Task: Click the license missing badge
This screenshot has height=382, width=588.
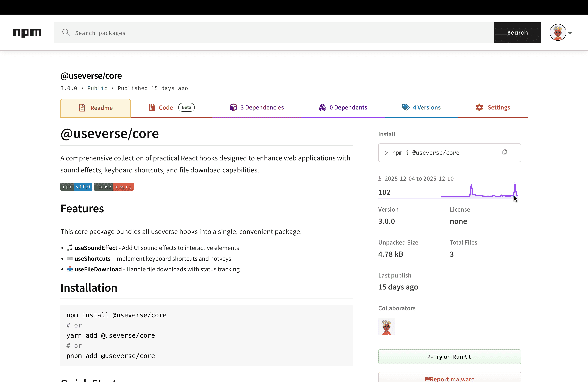Action: tap(114, 187)
